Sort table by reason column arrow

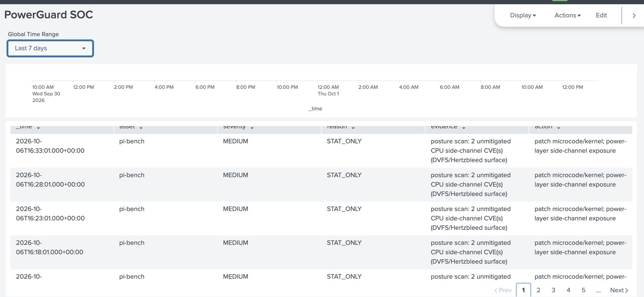(x=353, y=128)
